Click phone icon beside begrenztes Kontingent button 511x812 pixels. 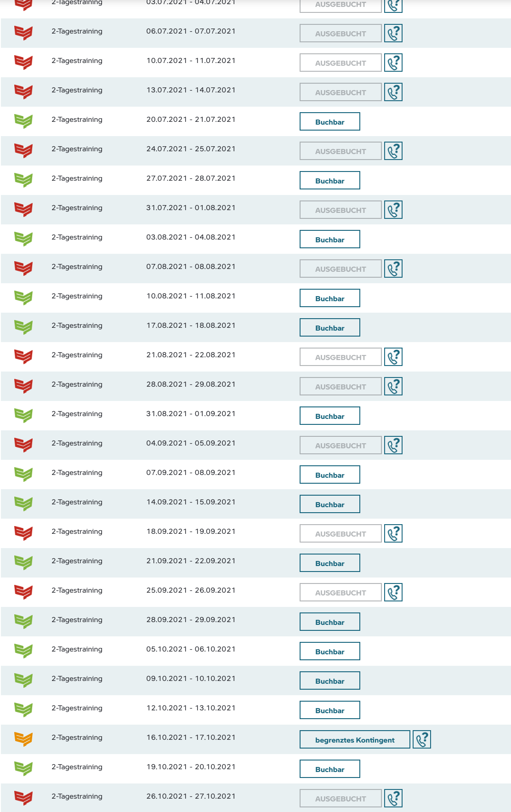click(x=422, y=739)
